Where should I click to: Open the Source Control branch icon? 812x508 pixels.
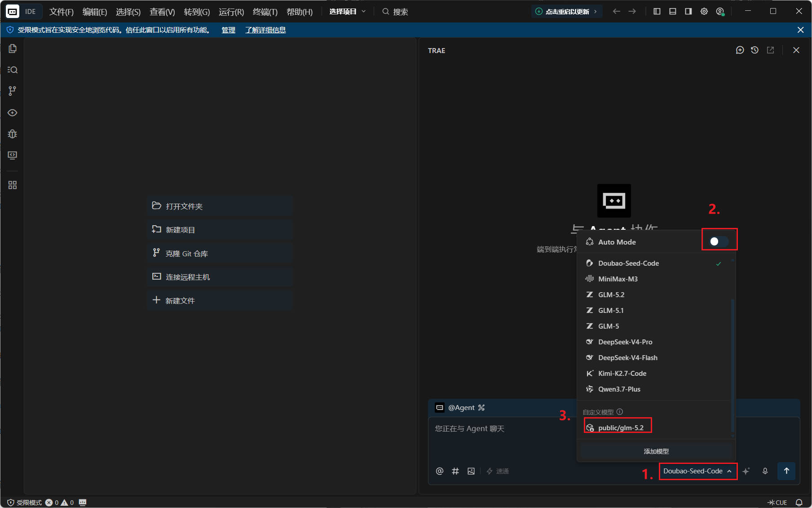13,91
